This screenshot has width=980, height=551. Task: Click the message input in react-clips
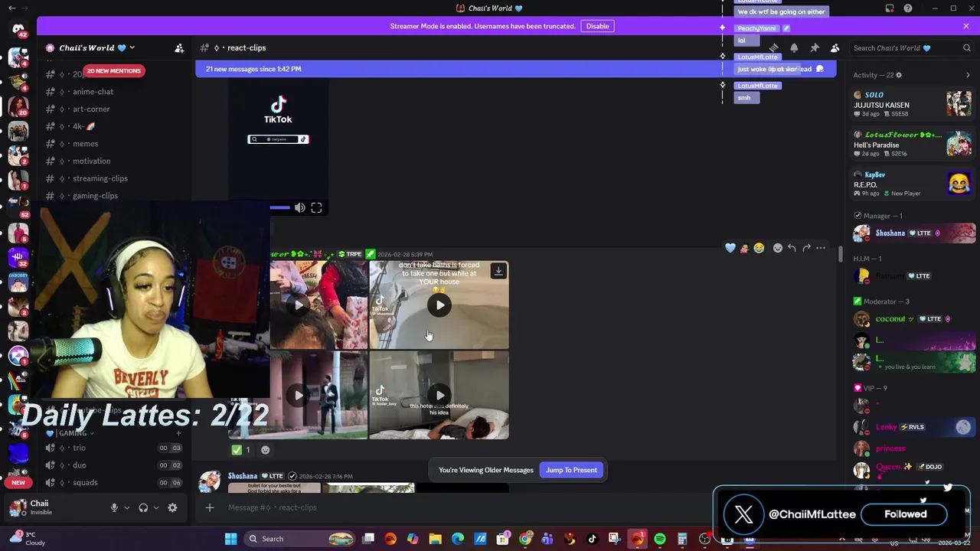[459, 507]
